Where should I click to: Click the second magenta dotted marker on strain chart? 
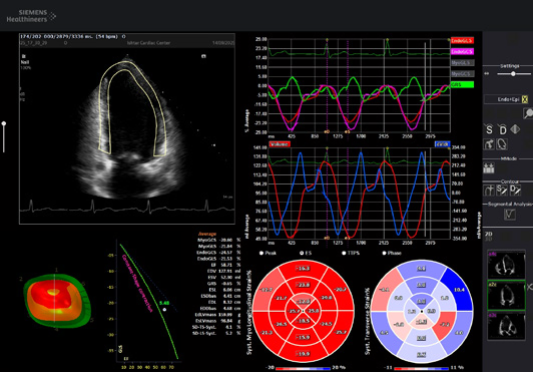tap(347, 86)
